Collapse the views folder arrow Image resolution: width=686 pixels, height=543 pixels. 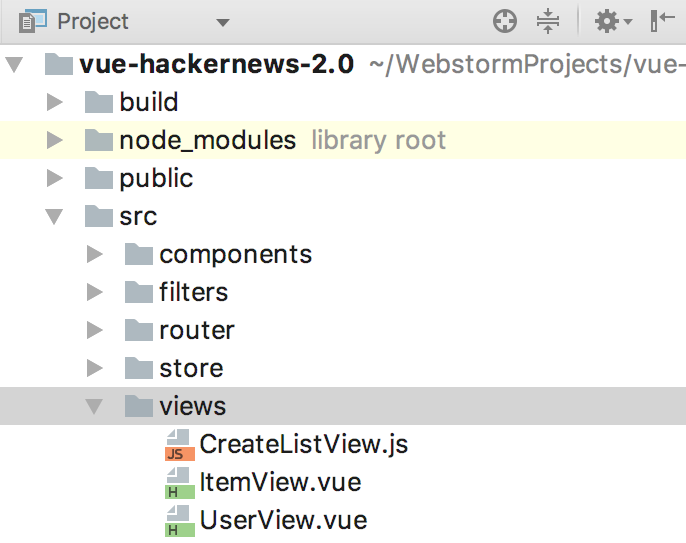[x=94, y=406]
